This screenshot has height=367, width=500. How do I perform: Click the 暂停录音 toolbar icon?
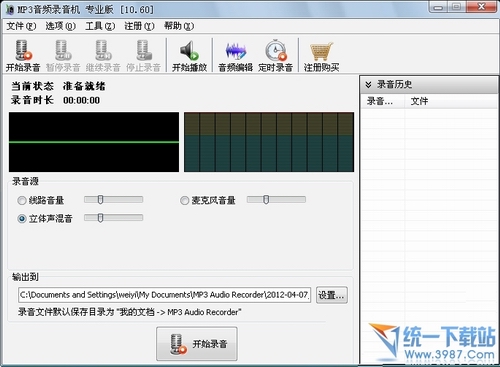click(63, 50)
